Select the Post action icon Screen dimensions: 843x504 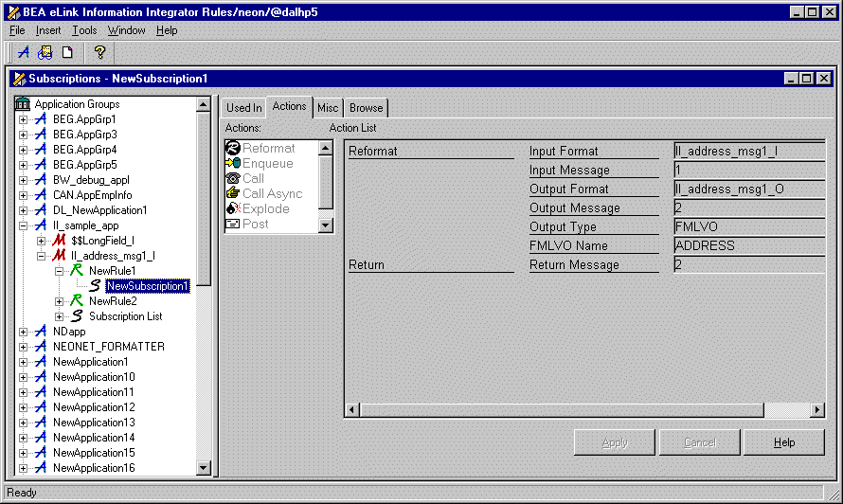(x=233, y=224)
